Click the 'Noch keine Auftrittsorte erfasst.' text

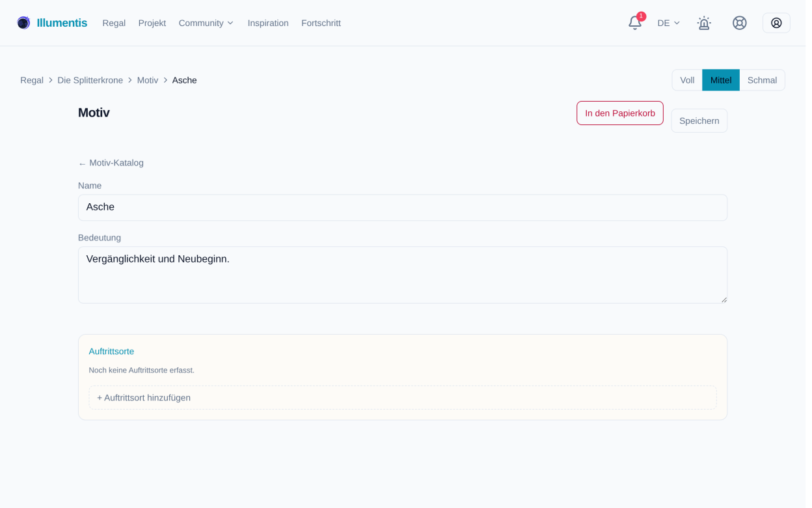pyautogui.click(x=142, y=370)
